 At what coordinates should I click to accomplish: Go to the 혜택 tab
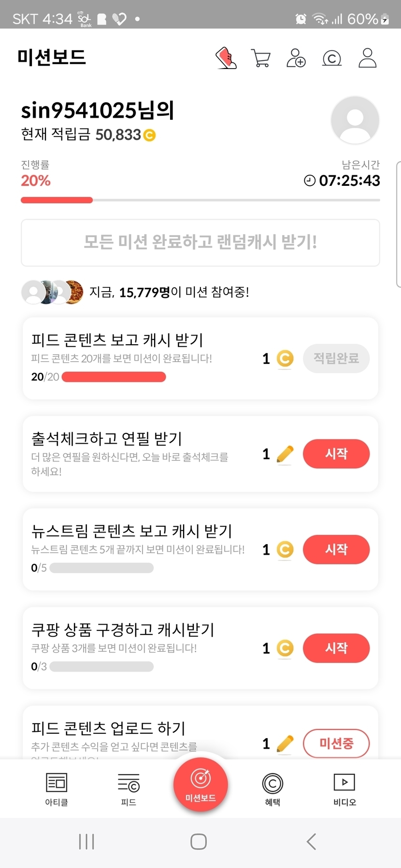pos(272,789)
